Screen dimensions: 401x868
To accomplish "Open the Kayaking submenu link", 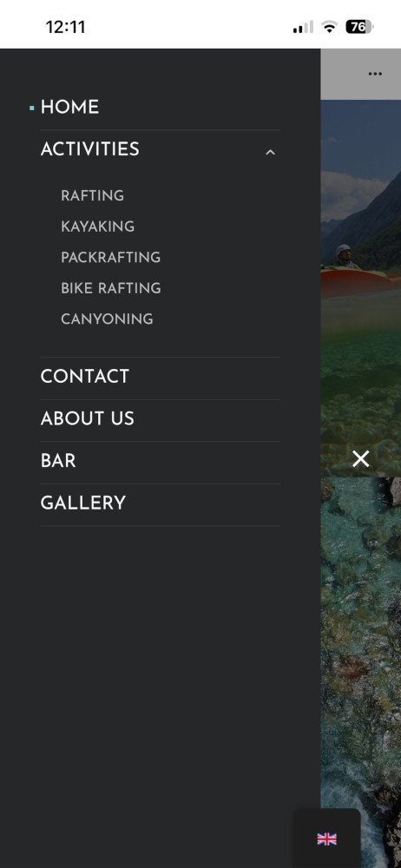I will coord(97,227).
